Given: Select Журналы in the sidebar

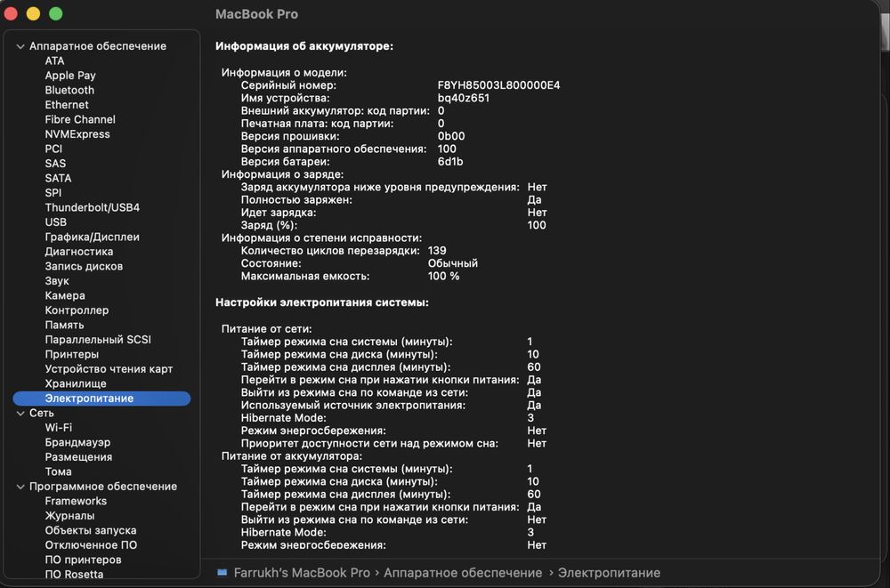Looking at the screenshot, I should pyautogui.click(x=69, y=516).
